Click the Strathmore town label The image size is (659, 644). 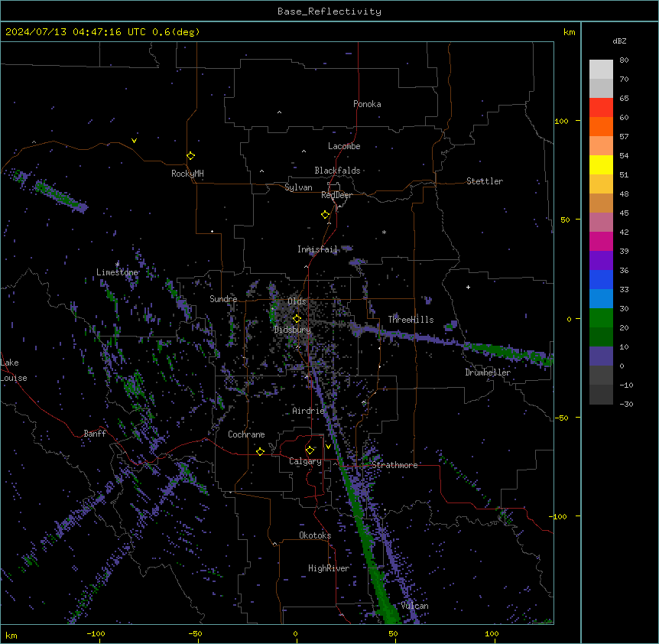pyautogui.click(x=394, y=465)
